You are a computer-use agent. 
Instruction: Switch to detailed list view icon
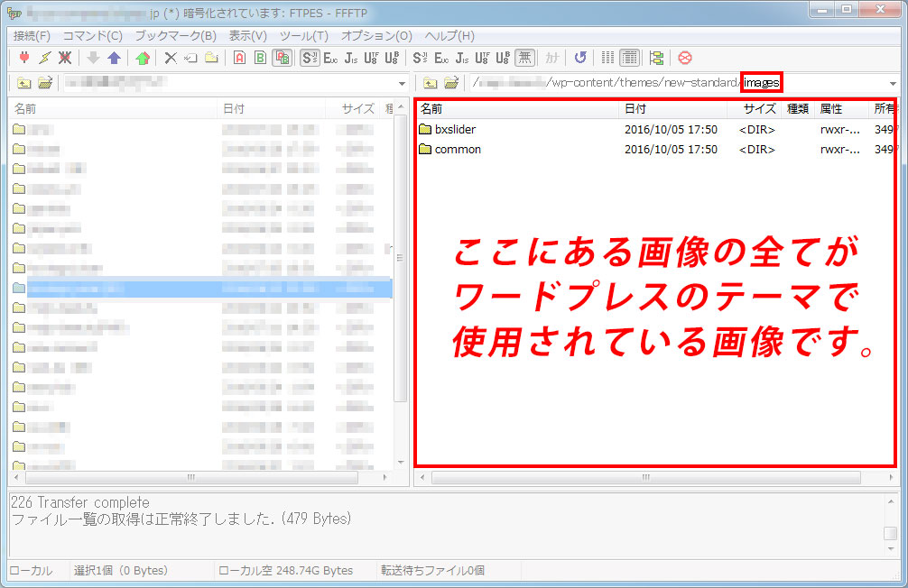(631, 58)
